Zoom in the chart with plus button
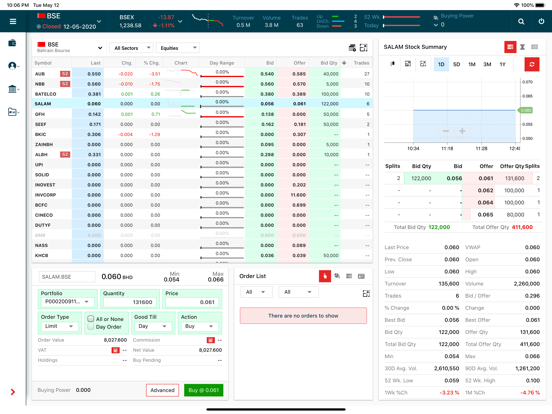This screenshot has width=552, height=414. (x=462, y=131)
